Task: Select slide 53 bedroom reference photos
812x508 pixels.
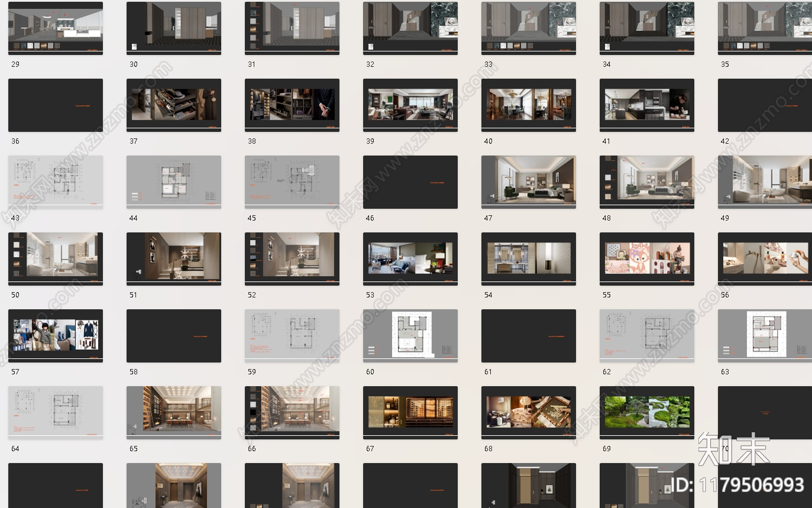Action: coord(410,259)
